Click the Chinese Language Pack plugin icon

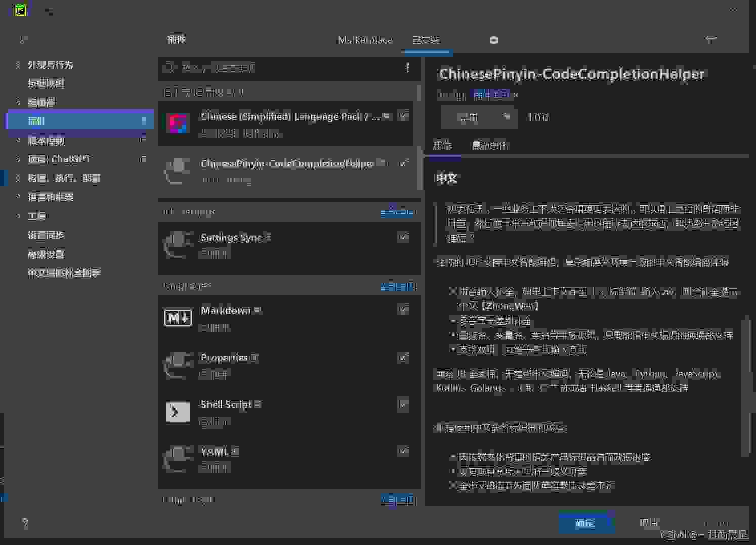(x=178, y=123)
